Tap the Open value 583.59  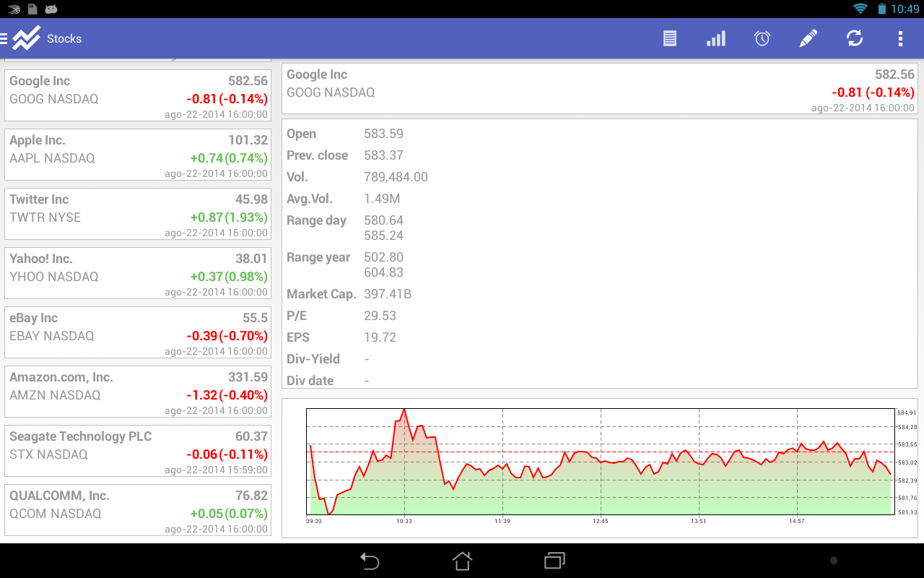click(384, 134)
